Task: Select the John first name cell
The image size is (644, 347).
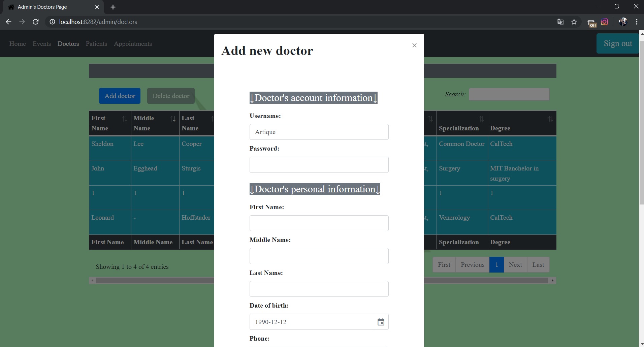Action: pos(110,173)
